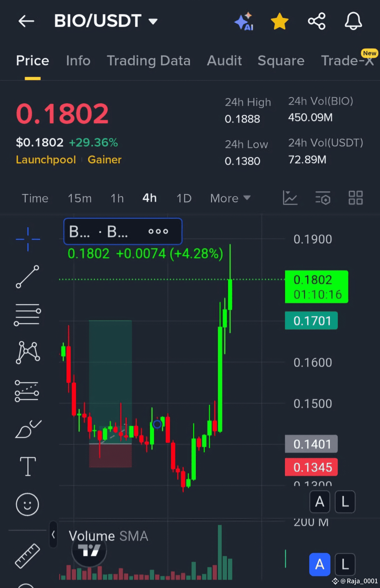Tap the Launchpool tag
The width and height of the screenshot is (380, 588).
click(x=46, y=160)
